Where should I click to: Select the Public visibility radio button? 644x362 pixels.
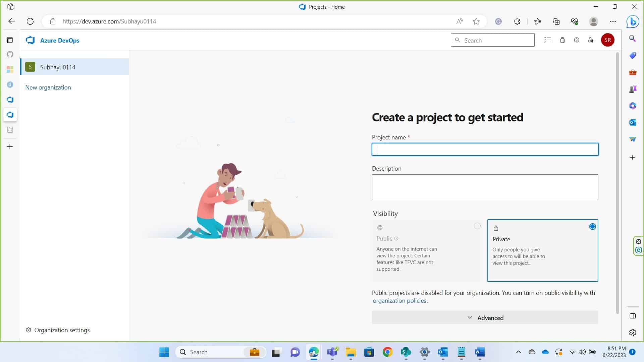click(477, 226)
